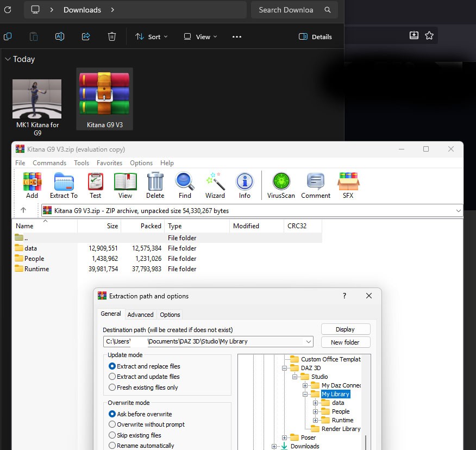This screenshot has height=450, width=476.
Task: Select the Runtime folder in archive list
Action: click(32, 268)
